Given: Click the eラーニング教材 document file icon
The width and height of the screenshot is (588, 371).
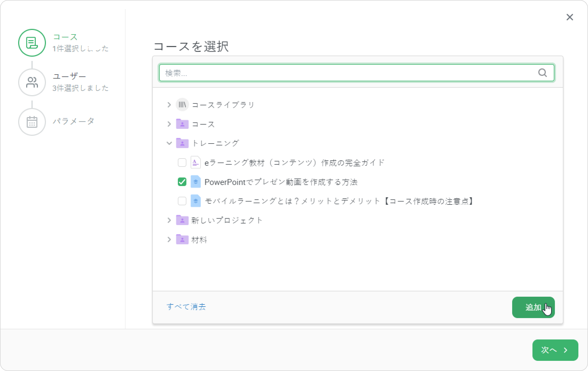Looking at the screenshot, I should point(195,163).
